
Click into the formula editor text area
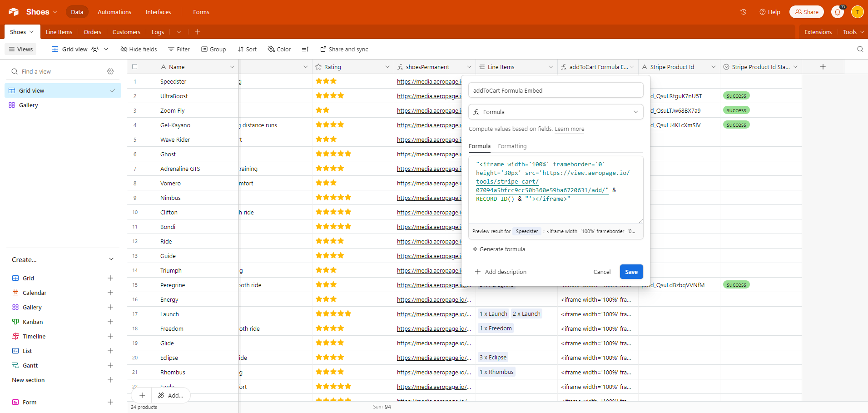(x=556, y=189)
